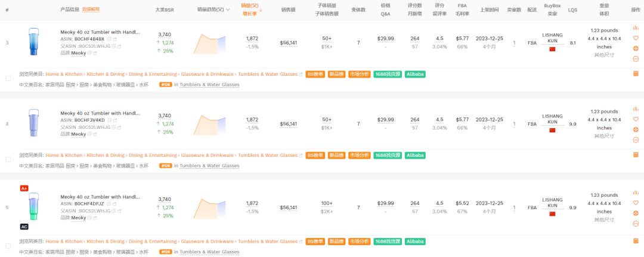Viewport: 644px width, 257px height.
Task: Sort by 销量(父) descending arrow
Action: 261,10
